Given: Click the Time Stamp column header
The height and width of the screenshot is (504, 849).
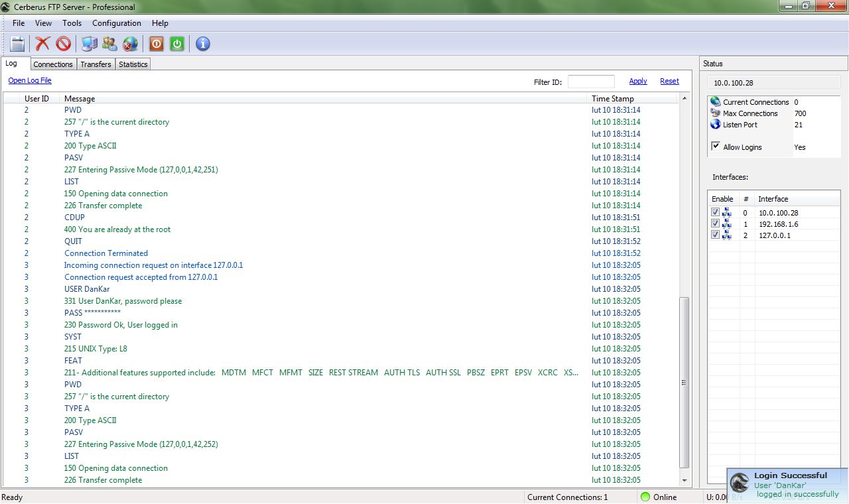Looking at the screenshot, I should click(x=633, y=98).
